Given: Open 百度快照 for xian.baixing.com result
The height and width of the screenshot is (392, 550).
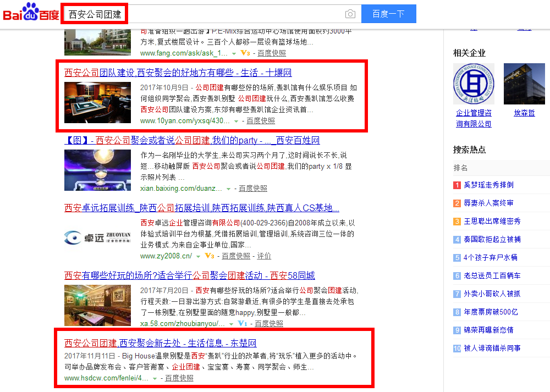Looking at the screenshot, I should click(253, 188).
